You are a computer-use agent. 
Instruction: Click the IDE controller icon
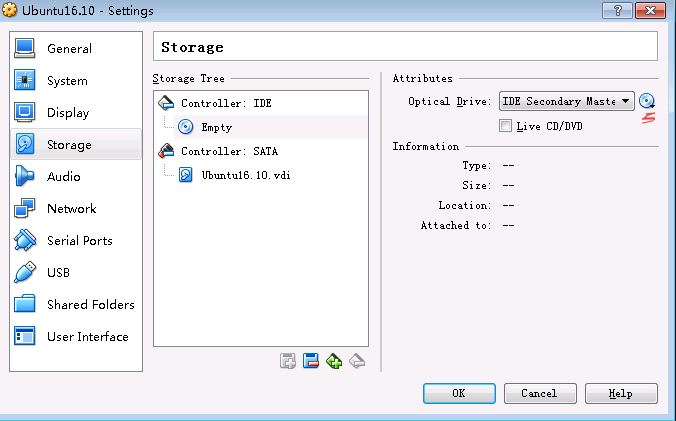(x=166, y=103)
